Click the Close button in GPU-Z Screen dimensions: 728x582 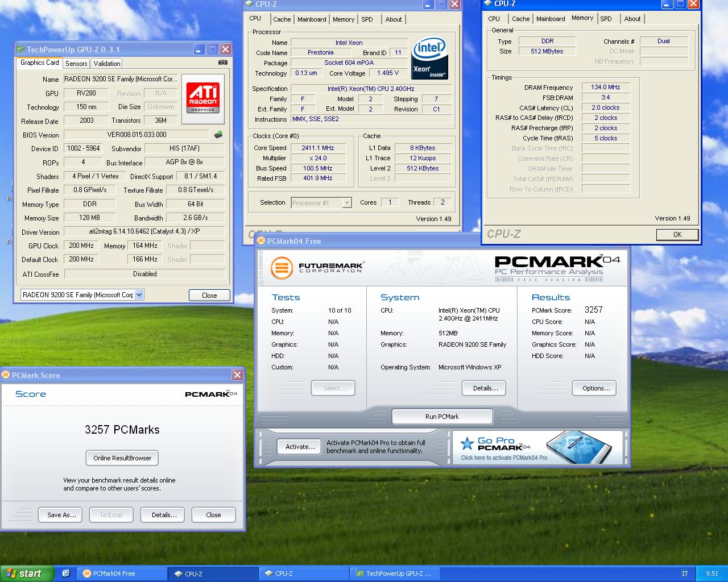pos(209,295)
